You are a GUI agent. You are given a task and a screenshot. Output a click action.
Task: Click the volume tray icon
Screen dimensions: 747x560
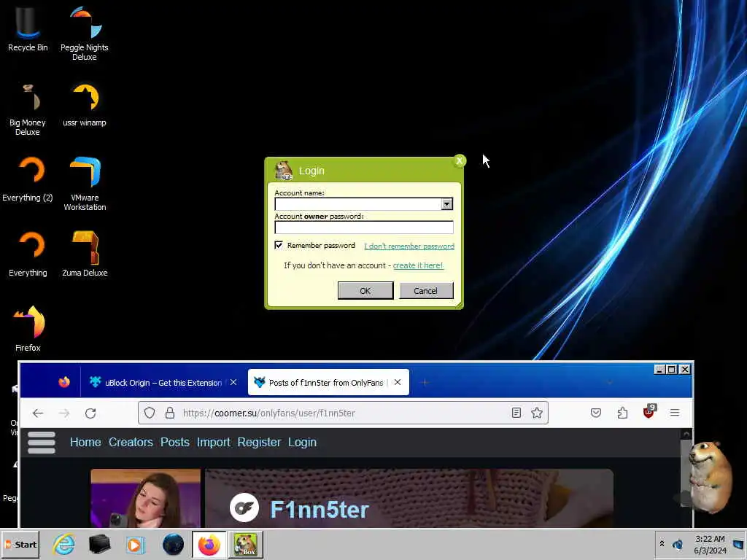pos(678,544)
